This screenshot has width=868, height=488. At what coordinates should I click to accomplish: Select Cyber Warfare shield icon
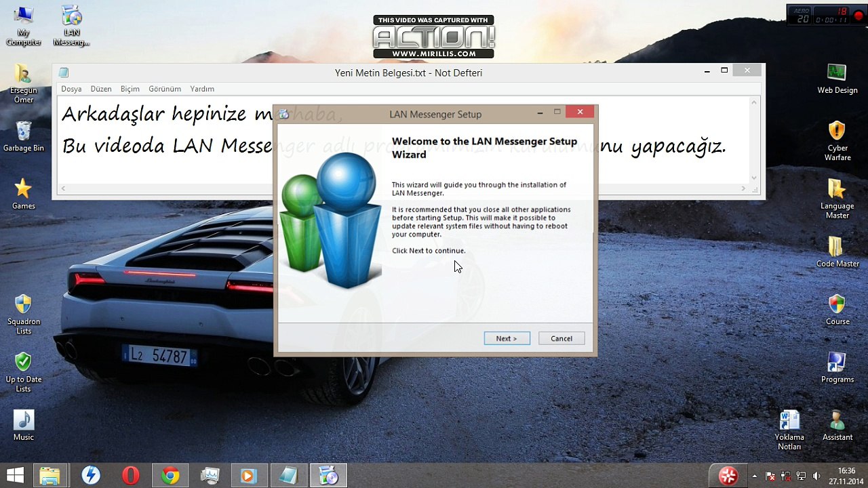coord(837,141)
